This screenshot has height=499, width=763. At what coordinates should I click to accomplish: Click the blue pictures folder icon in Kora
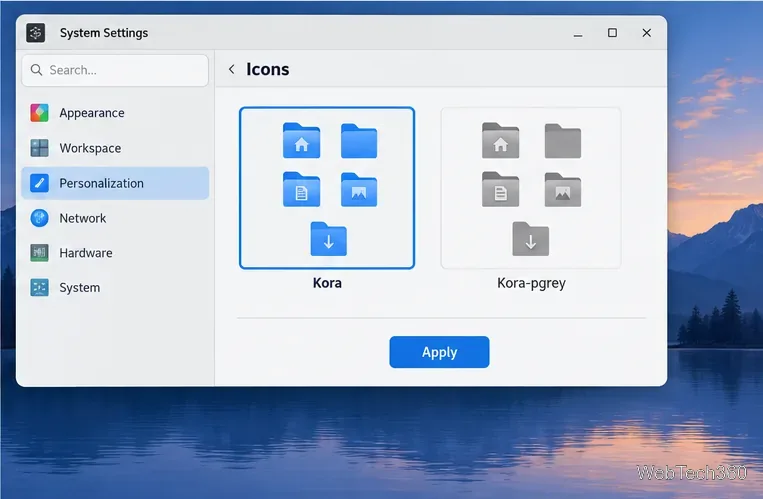pos(359,190)
